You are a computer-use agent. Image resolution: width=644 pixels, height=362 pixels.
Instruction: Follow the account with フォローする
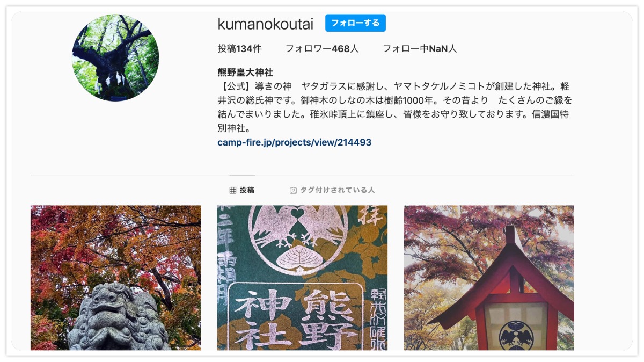355,23
